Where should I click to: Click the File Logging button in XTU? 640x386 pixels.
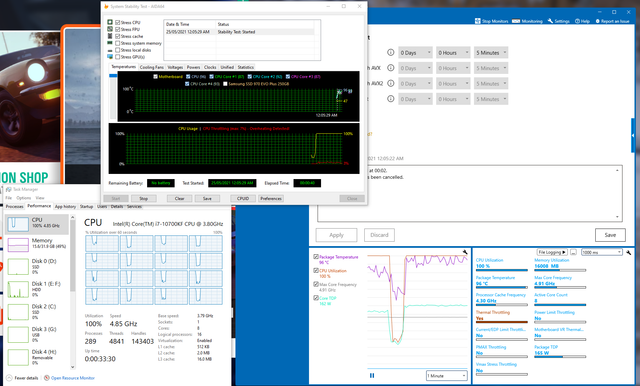pyautogui.click(x=552, y=253)
